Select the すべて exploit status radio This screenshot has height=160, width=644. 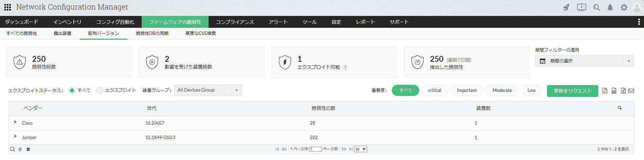[x=72, y=91]
